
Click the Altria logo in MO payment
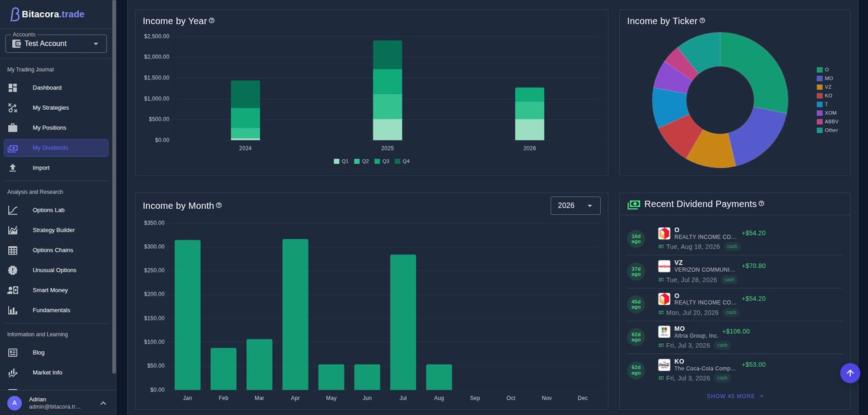(x=665, y=332)
